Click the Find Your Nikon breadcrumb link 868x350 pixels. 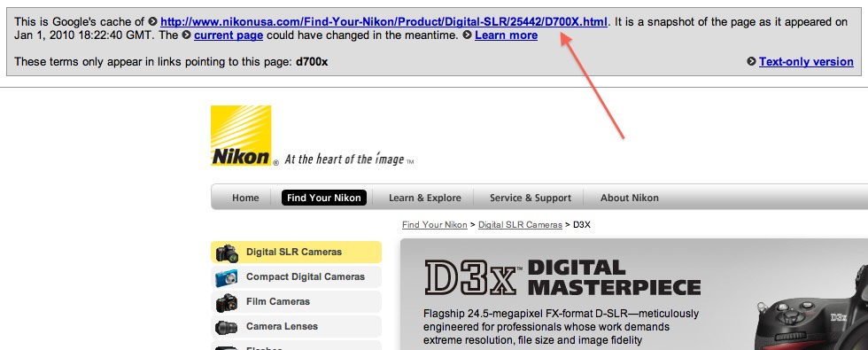[435, 225]
